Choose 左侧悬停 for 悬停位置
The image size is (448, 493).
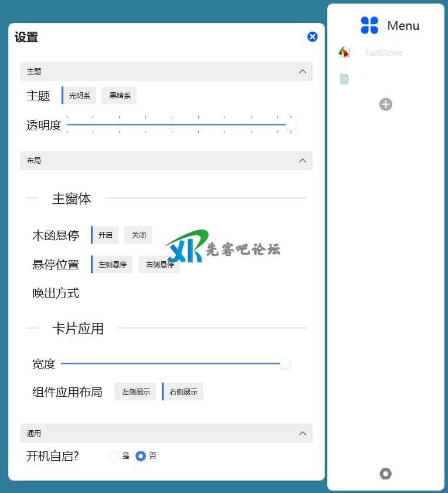pyautogui.click(x=113, y=265)
